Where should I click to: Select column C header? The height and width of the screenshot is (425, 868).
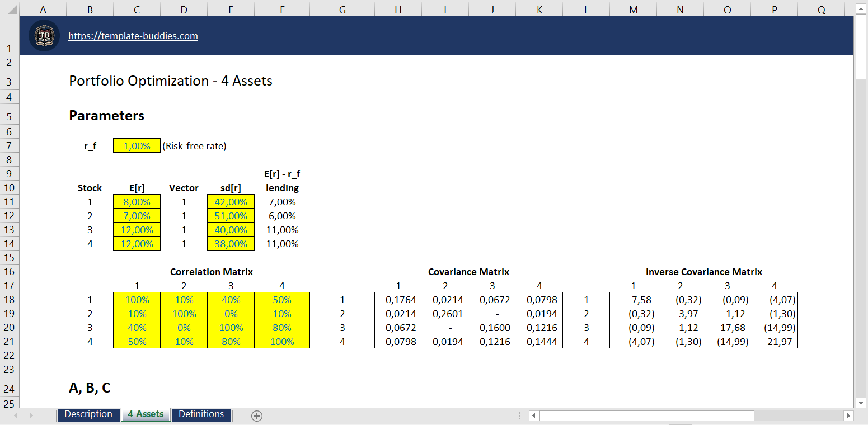136,9
